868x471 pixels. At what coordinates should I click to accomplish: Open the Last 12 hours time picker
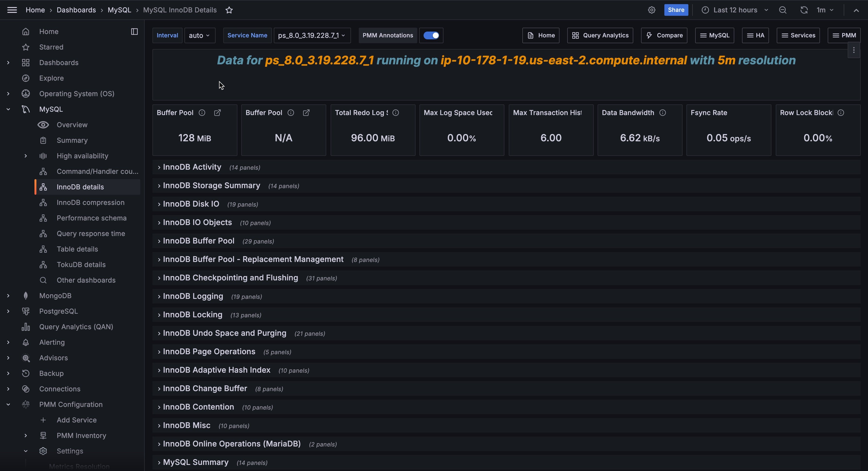coord(735,10)
